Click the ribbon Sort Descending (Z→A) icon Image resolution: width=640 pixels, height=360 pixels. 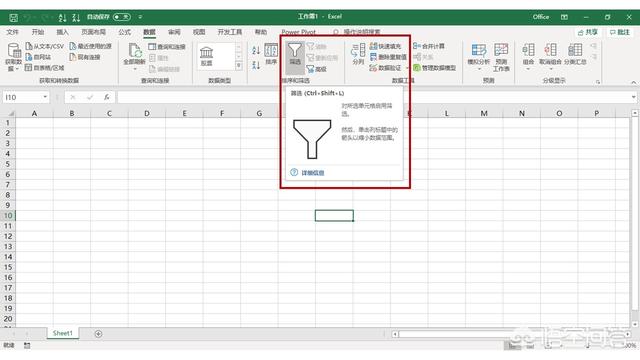[256, 65]
